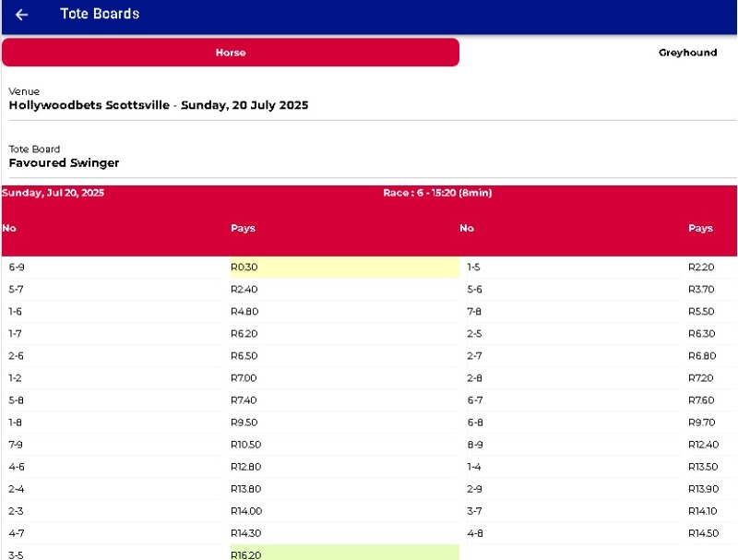
Task: Click the 2-9 combination entry
Action: click(x=474, y=489)
